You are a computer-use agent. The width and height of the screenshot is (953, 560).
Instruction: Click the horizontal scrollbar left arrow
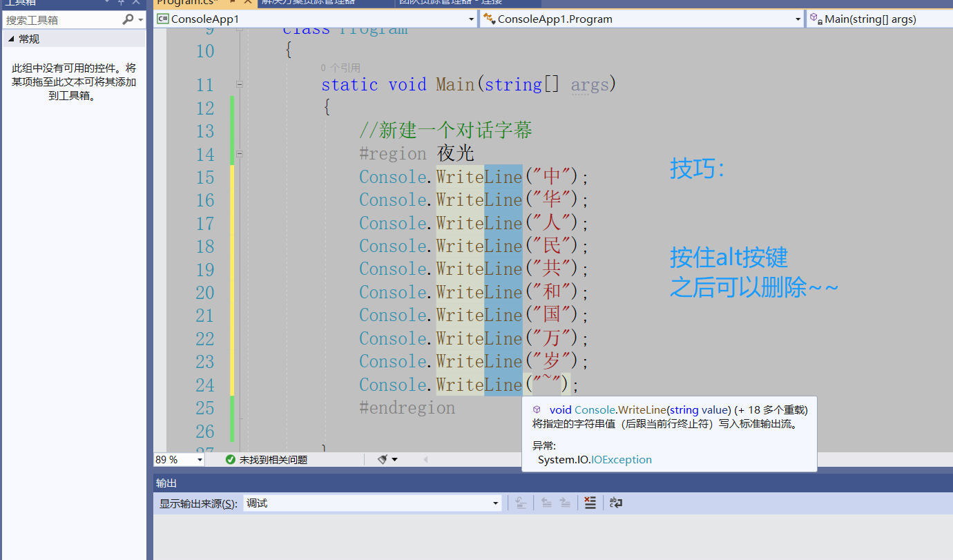pyautogui.click(x=425, y=459)
